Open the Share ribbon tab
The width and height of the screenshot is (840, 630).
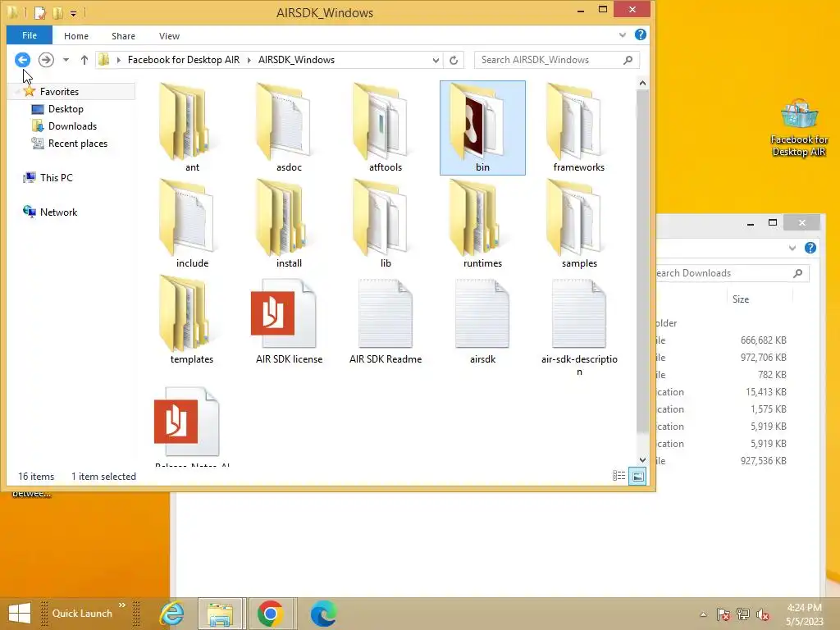[123, 36]
